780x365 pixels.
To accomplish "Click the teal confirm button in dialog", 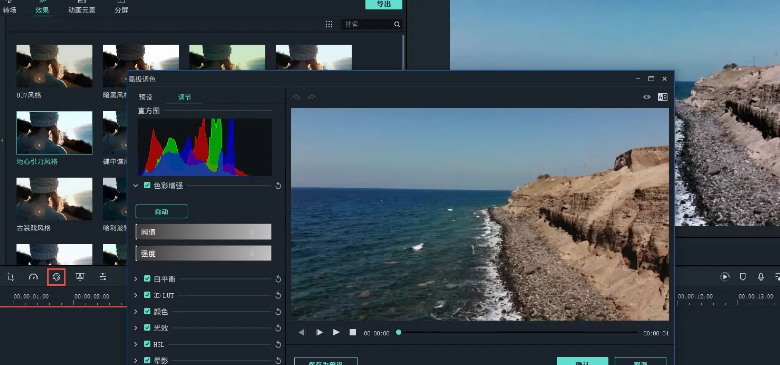I will pos(583,361).
